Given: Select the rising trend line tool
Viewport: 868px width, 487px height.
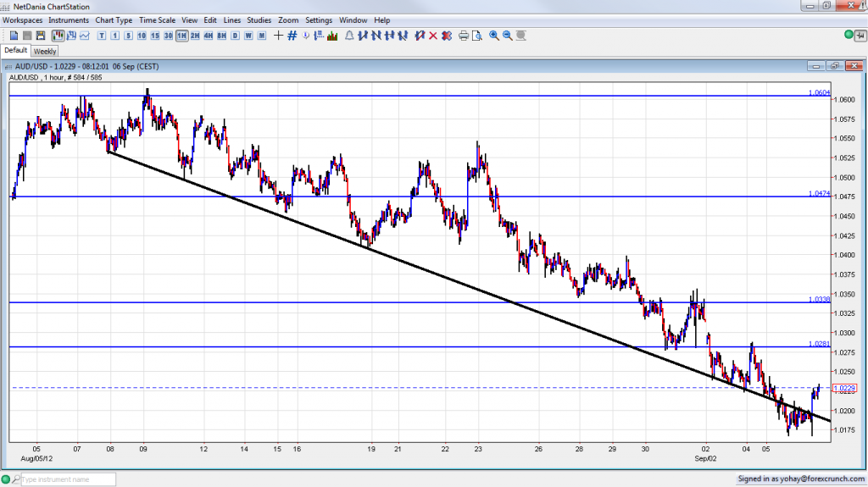Looking at the screenshot, I should pos(363,36).
